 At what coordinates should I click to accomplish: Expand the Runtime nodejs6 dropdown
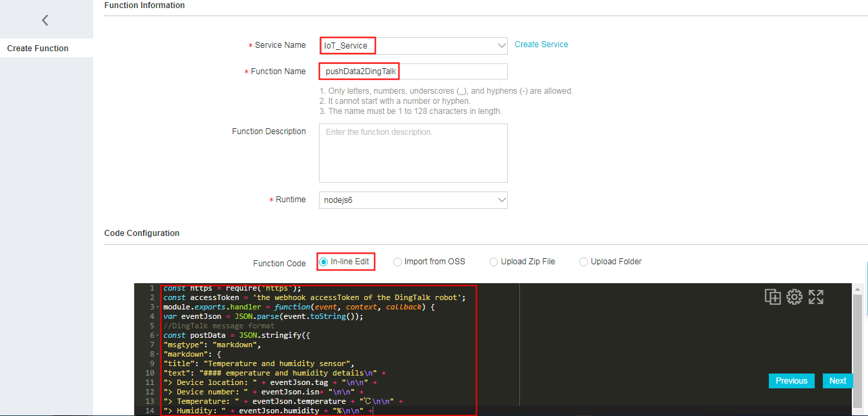pos(413,200)
